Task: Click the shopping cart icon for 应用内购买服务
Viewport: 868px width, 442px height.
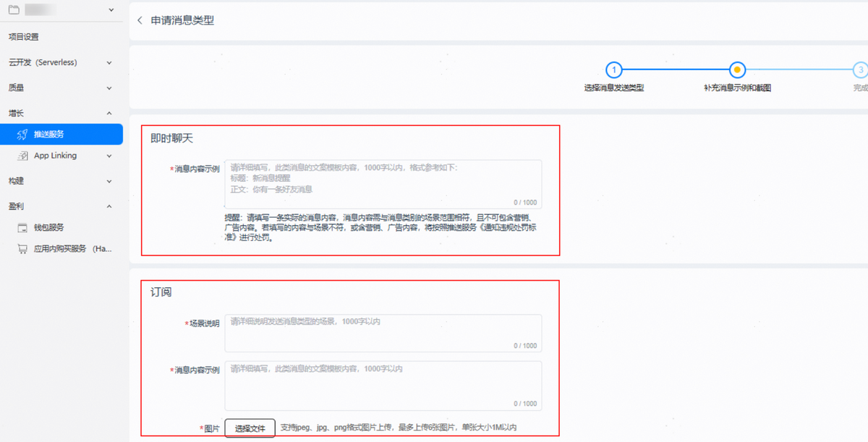Action: click(x=22, y=249)
